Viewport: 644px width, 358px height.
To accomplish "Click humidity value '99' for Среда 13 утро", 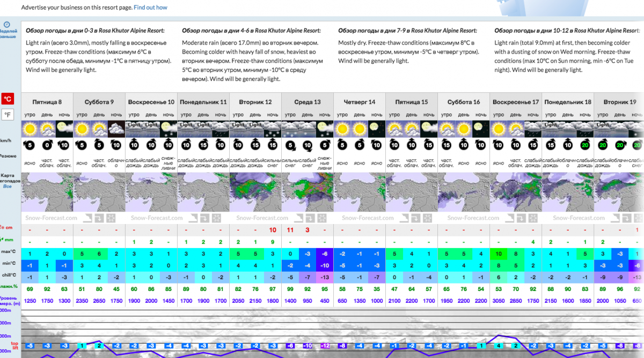I will coord(290,288).
